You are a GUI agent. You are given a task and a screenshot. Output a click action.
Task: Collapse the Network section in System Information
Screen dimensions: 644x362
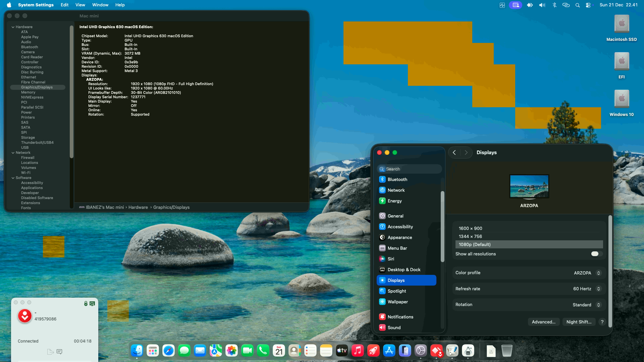13,153
